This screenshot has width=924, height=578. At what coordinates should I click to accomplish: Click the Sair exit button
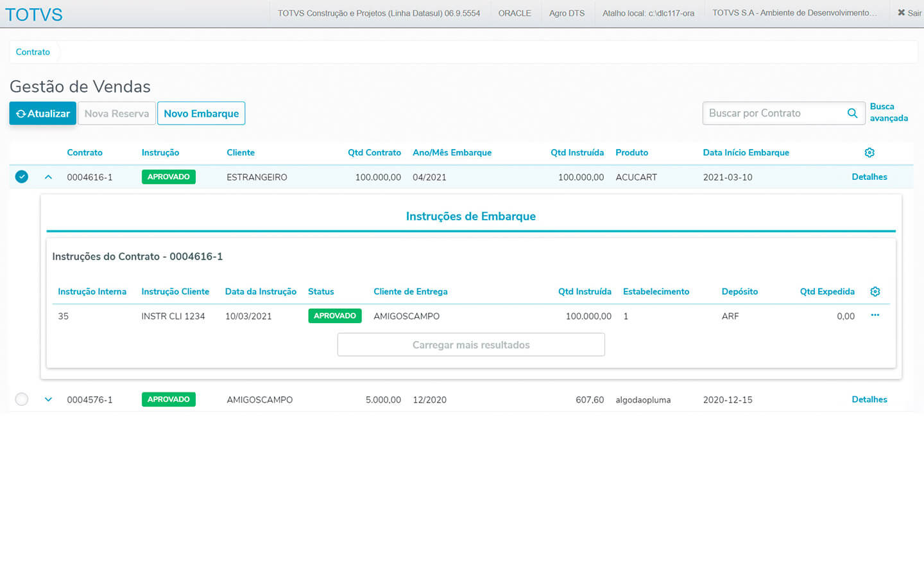(x=909, y=13)
